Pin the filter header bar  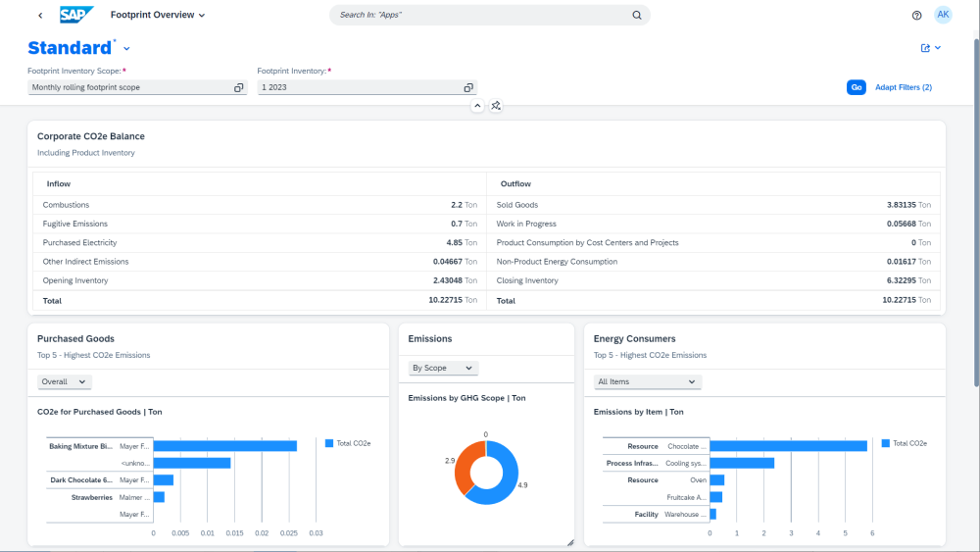pos(496,106)
